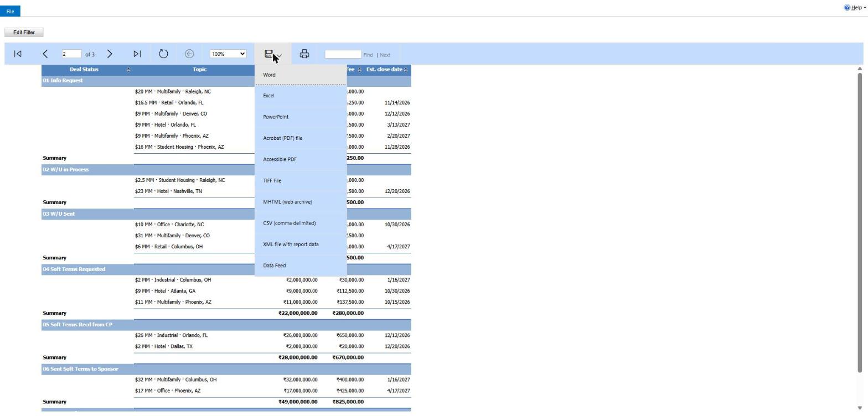Image resolution: width=868 pixels, height=416 pixels.
Task: Click the Find link
Action: [x=368, y=55]
